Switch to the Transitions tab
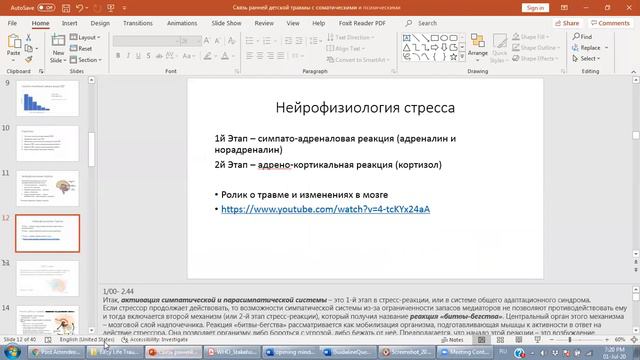The image size is (640, 360). pos(138,23)
